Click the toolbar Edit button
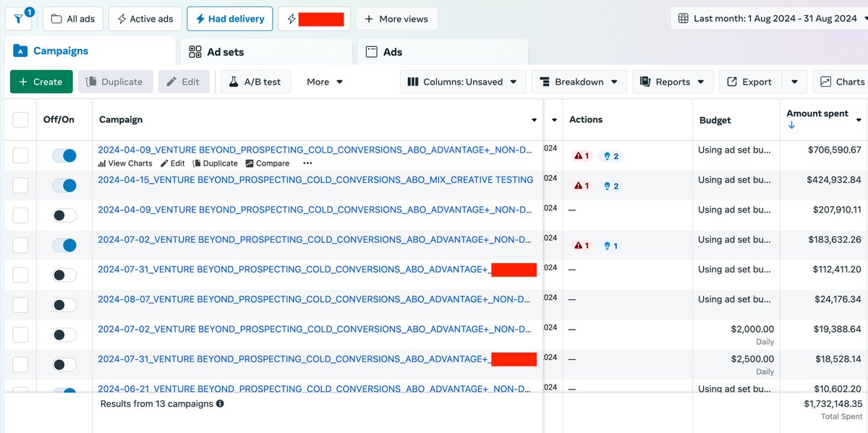868x433 pixels. (x=184, y=82)
